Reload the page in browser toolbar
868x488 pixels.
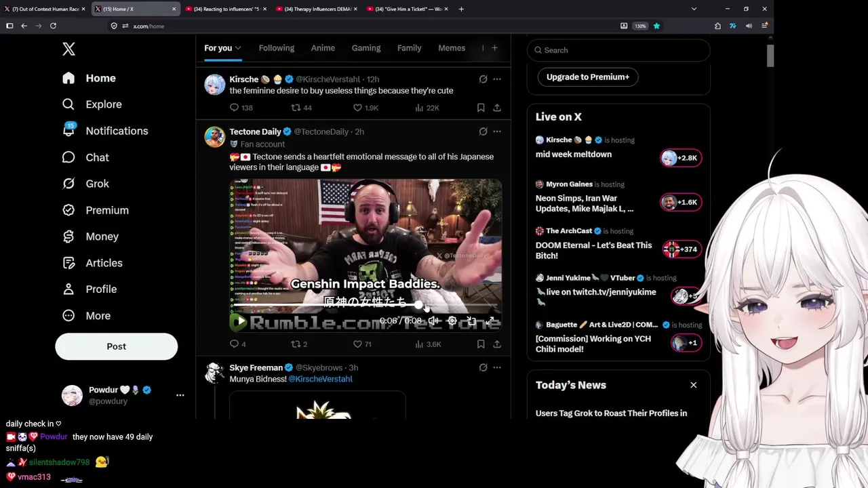pos(53,26)
